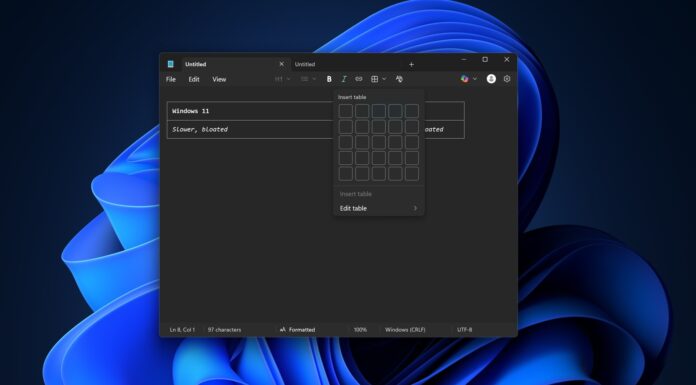The width and height of the screenshot is (696, 385).
Task: Add a new tab with the plus button
Action: click(x=411, y=64)
